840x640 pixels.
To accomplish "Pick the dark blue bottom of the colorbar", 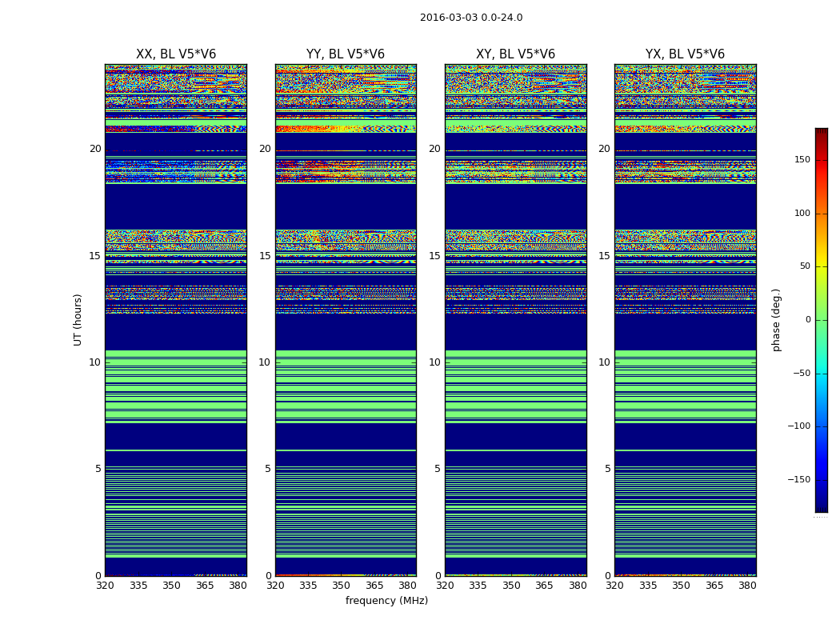I will coord(821,507).
